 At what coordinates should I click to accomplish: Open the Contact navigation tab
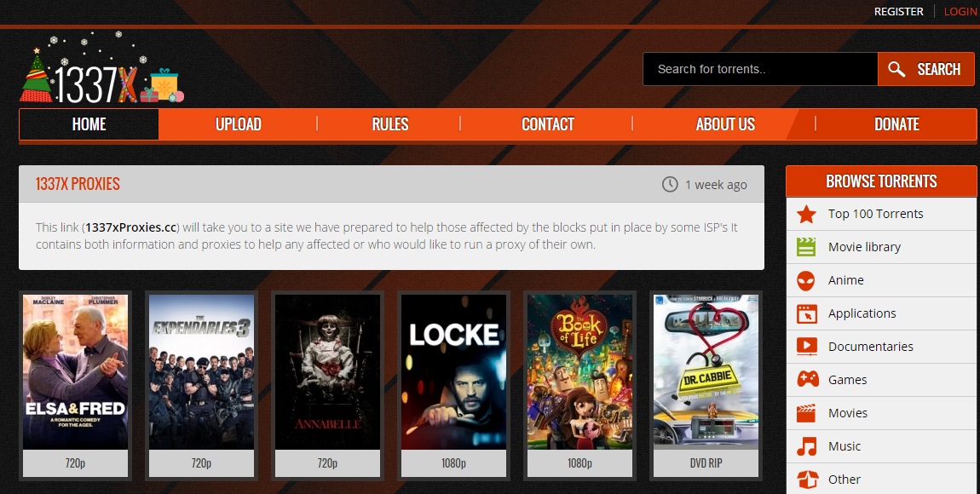[x=547, y=124]
